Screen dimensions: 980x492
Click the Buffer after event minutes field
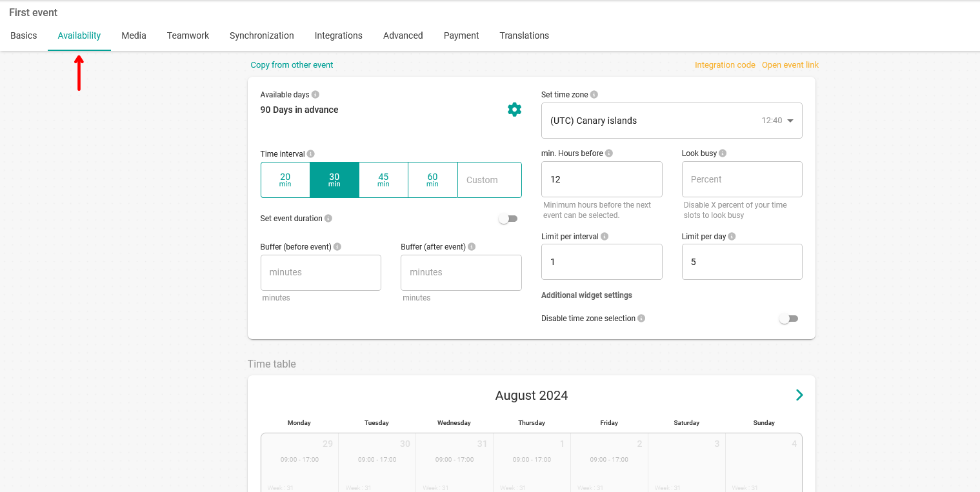pos(461,273)
